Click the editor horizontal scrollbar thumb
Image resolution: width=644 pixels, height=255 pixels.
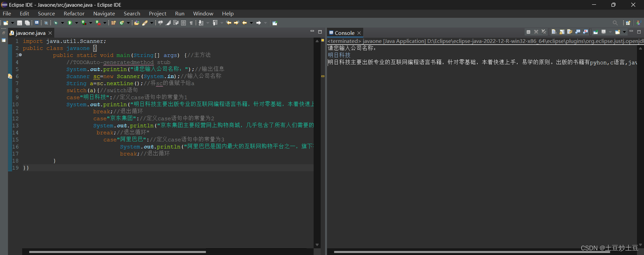coord(117,252)
